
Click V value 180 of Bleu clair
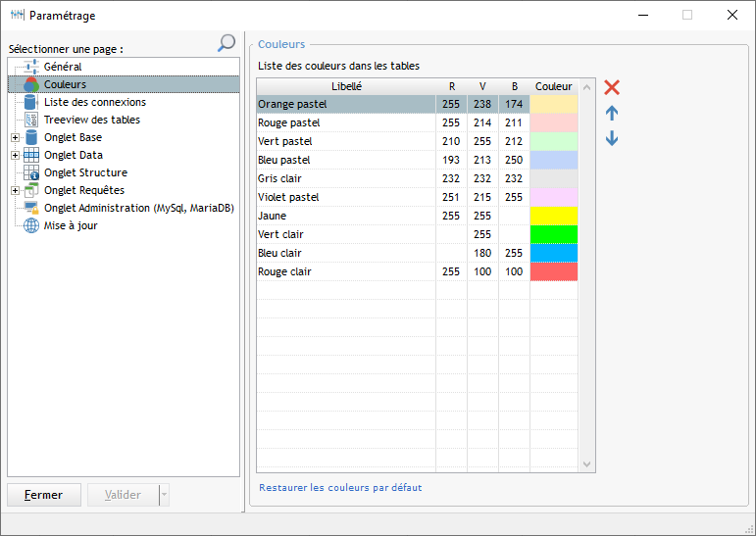click(482, 253)
